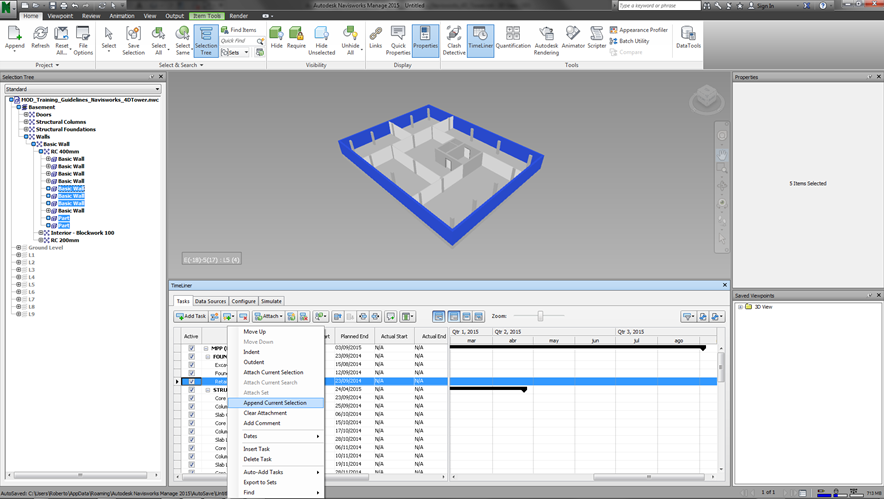Click Hide Unselected icon
Viewport: 884px width, 499px height.
click(x=321, y=40)
